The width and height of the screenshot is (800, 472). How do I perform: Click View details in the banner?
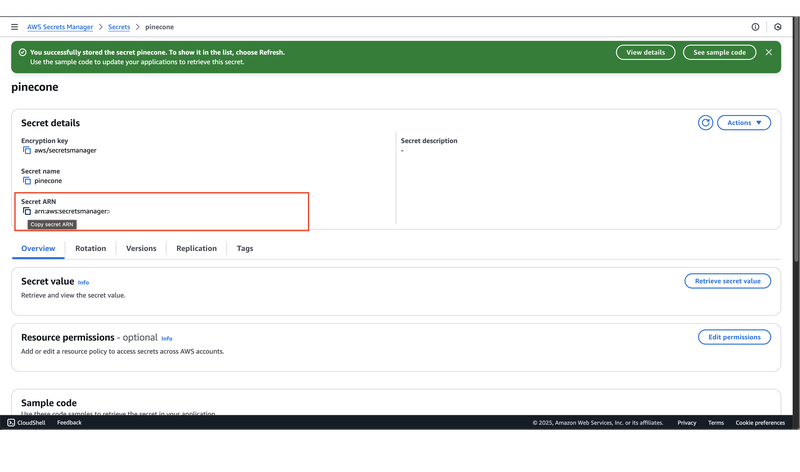(645, 53)
